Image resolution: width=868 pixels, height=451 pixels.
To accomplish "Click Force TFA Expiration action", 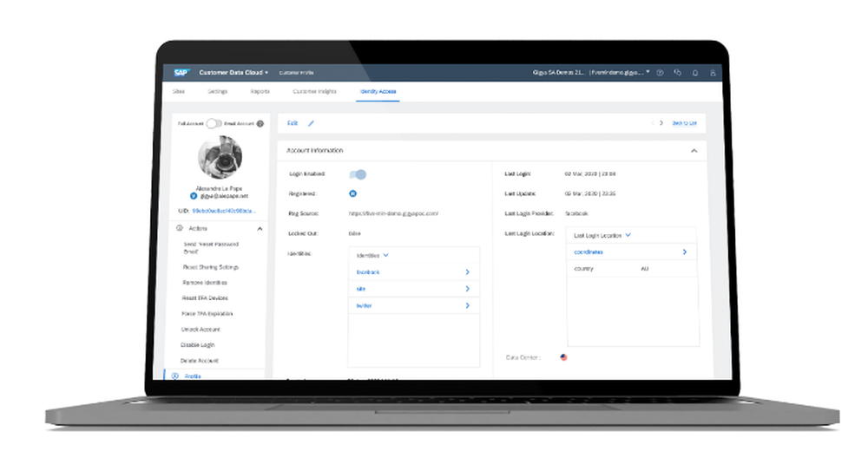I will point(207,313).
